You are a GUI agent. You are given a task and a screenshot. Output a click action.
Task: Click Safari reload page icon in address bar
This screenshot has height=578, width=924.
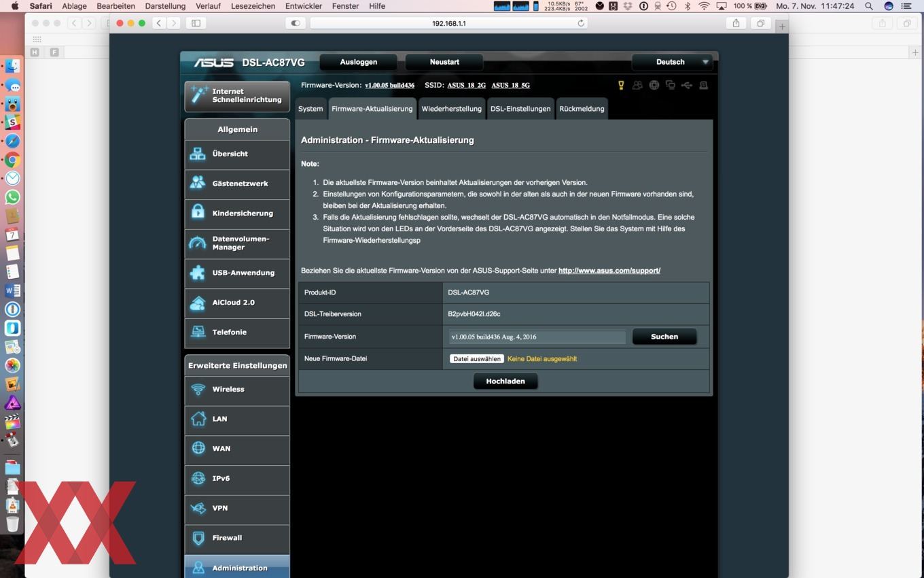[581, 23]
